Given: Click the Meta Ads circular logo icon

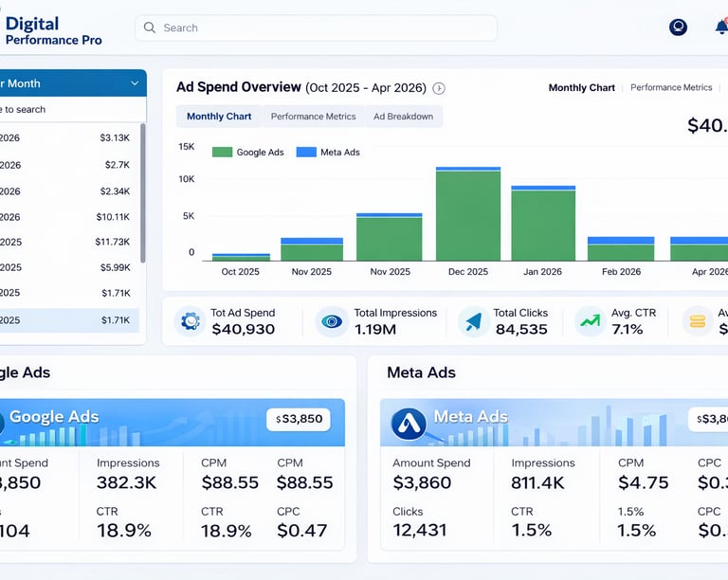Looking at the screenshot, I should (409, 424).
